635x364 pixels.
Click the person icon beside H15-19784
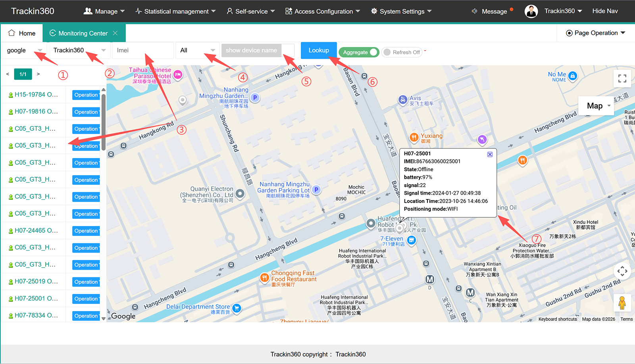tap(11, 95)
